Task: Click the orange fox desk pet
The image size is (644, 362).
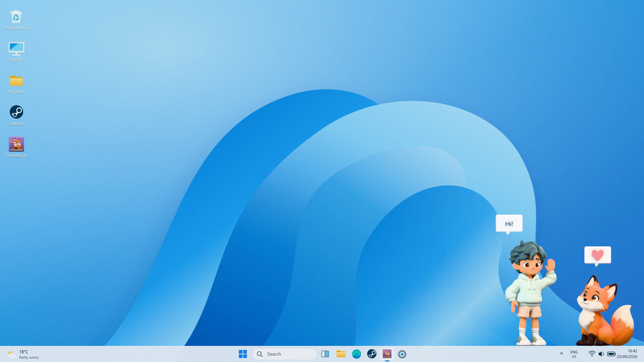Action: [x=605, y=310]
